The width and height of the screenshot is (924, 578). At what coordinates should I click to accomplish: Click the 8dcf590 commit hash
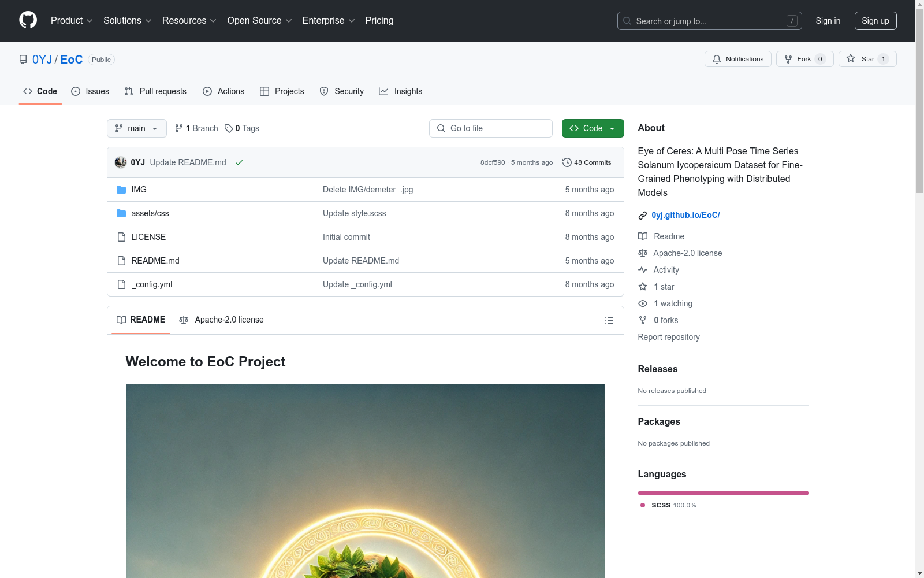coord(493,162)
